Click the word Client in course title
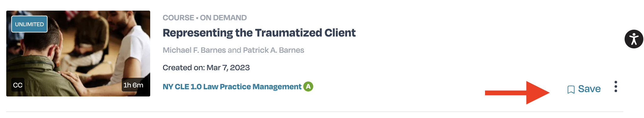This screenshot has width=644, height=118. (x=340, y=33)
